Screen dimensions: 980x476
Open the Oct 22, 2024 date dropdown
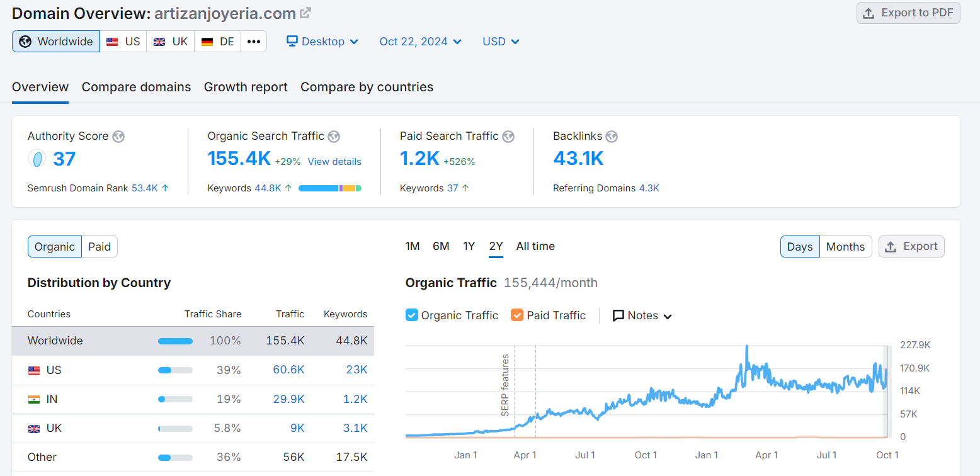(420, 42)
